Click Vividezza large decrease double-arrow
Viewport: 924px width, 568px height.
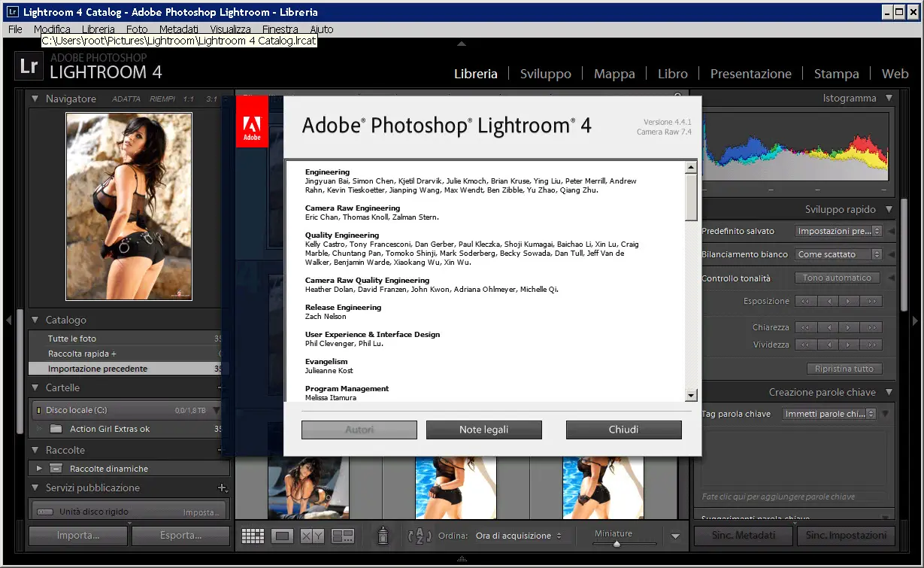pyautogui.click(x=806, y=345)
